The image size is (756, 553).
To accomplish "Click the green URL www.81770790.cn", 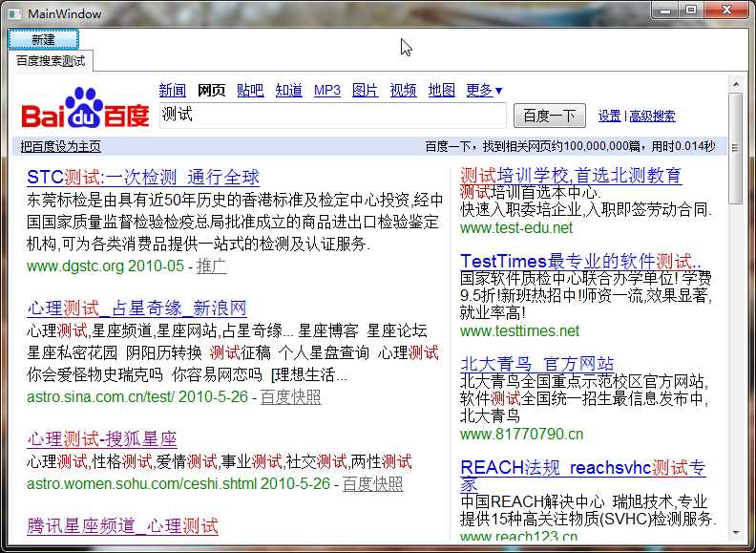I will pos(522,434).
